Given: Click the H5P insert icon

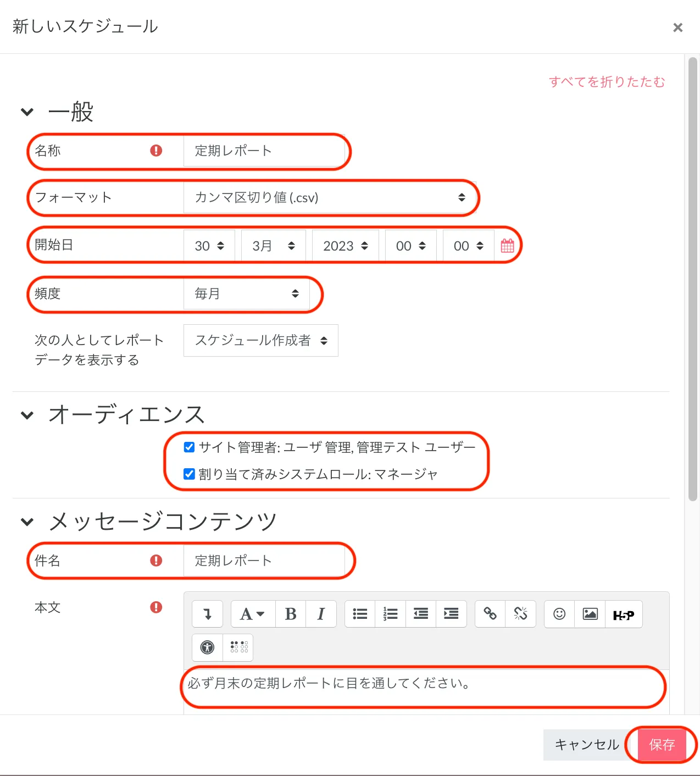Looking at the screenshot, I should click(623, 614).
